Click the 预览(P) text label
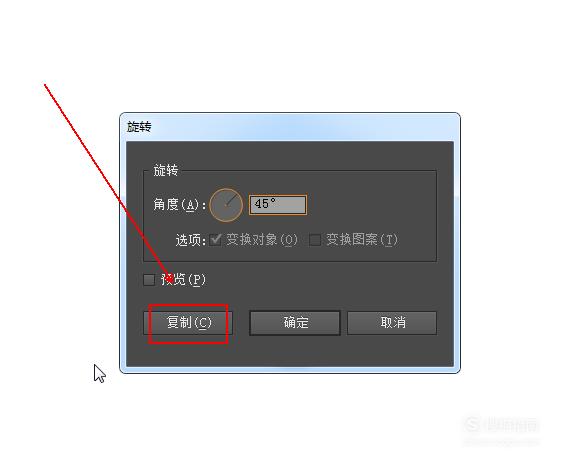The image size is (563, 471). (x=183, y=279)
